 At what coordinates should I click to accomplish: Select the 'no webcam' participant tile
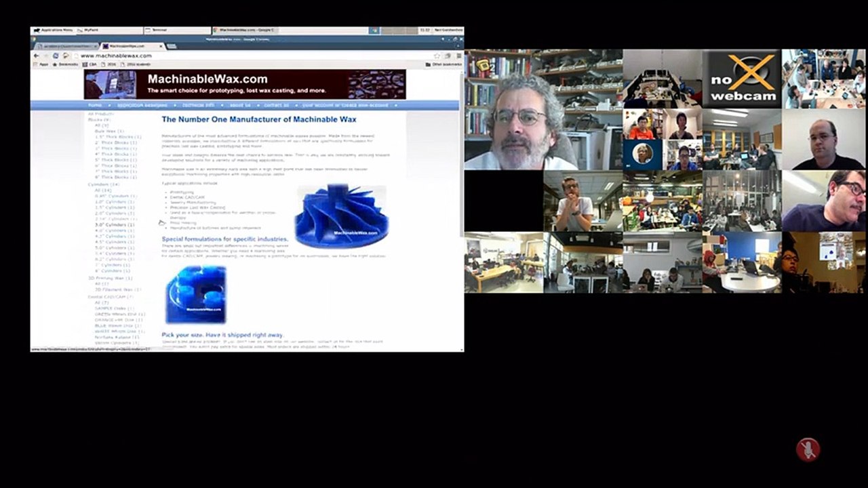coord(741,79)
